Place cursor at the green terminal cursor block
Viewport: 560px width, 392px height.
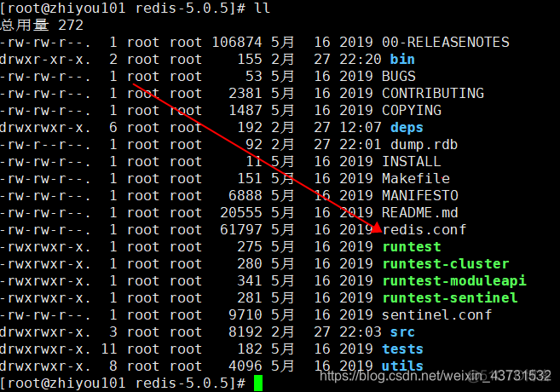(x=258, y=383)
